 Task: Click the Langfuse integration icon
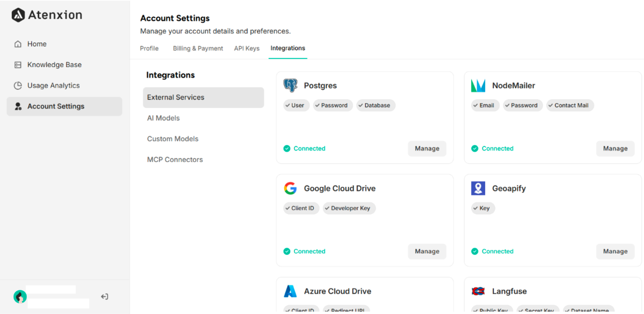[478, 291]
